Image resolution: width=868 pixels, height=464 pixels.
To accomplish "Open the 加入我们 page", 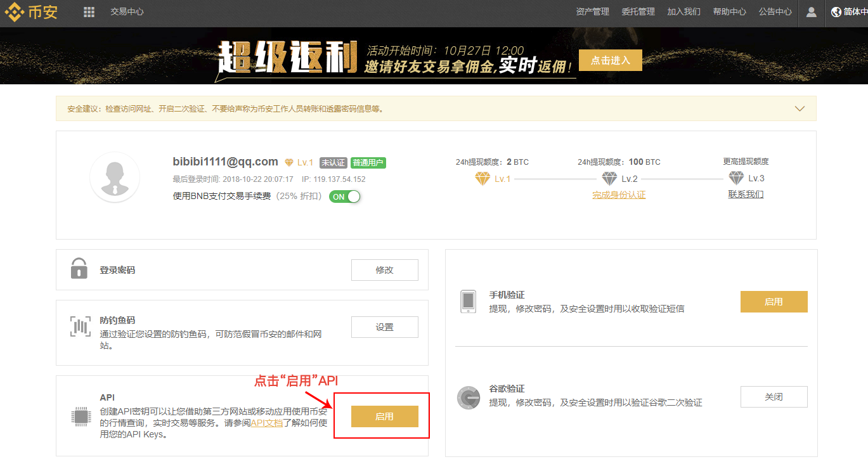I will point(683,12).
